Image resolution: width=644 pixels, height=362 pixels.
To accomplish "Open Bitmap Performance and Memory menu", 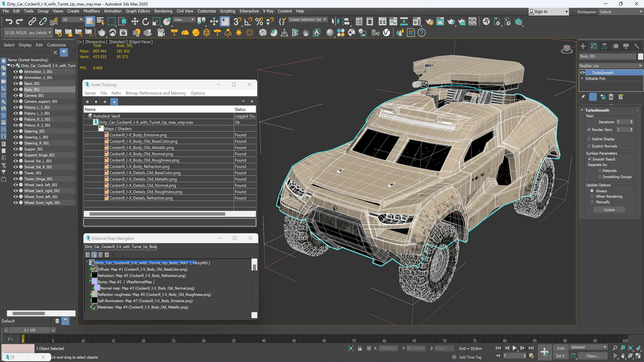I will [156, 93].
